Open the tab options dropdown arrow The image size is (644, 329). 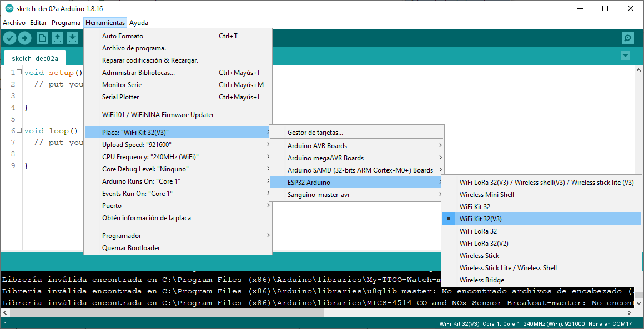click(x=625, y=56)
